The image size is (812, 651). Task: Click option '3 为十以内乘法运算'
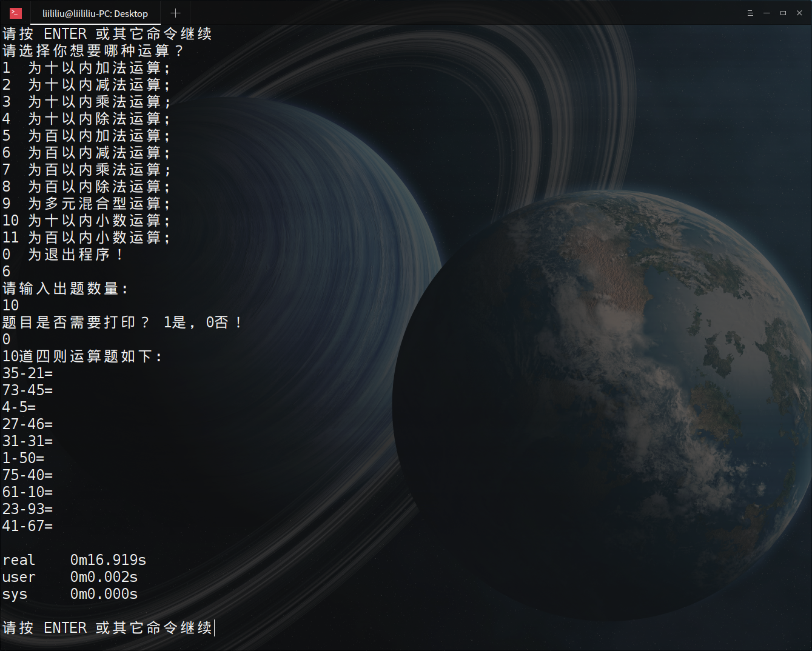tap(87, 102)
